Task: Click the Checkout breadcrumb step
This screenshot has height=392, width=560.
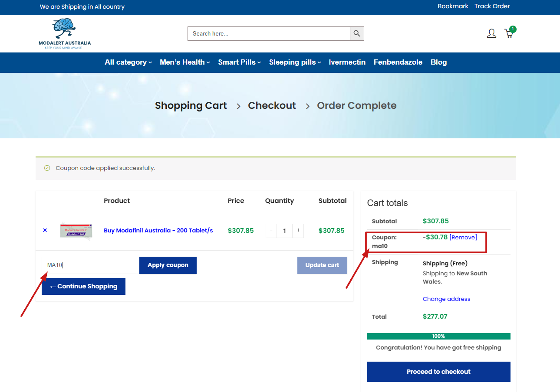Action: coord(272,105)
